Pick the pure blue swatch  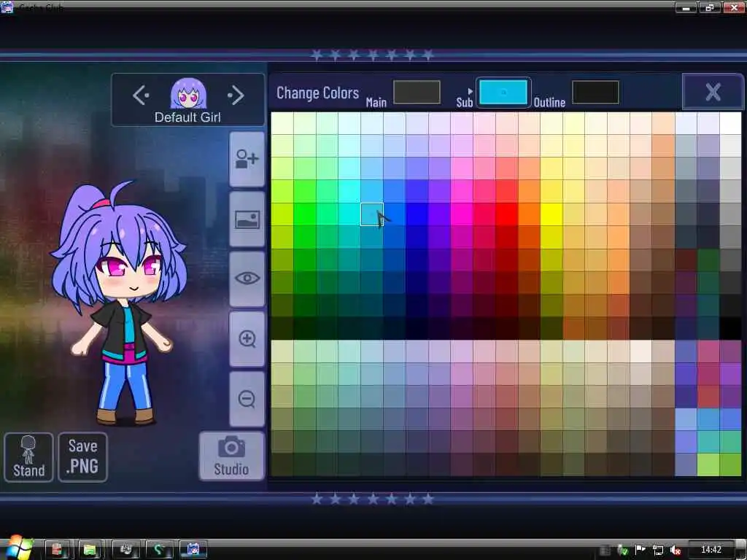tap(417, 214)
